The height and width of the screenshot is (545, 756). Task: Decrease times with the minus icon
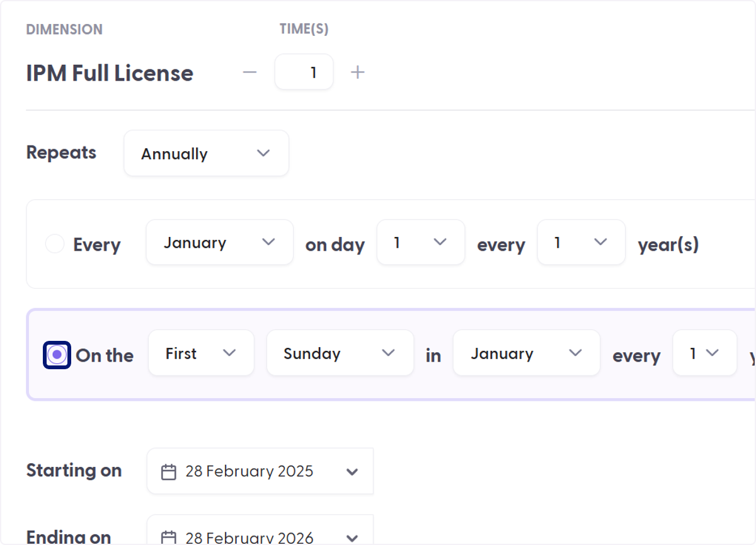click(x=250, y=72)
